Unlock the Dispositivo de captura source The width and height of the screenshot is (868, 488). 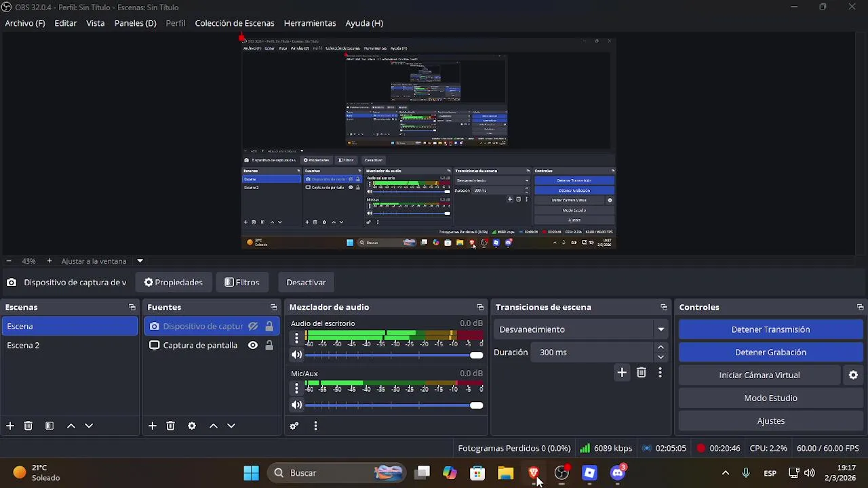tap(269, 326)
